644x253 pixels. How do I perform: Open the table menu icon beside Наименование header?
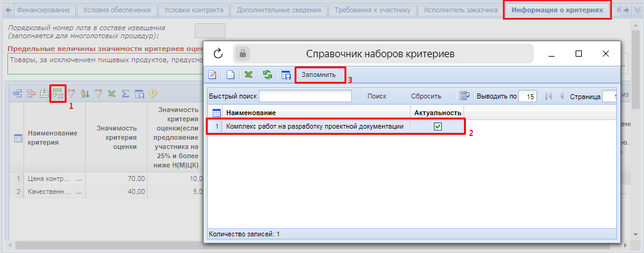point(216,113)
